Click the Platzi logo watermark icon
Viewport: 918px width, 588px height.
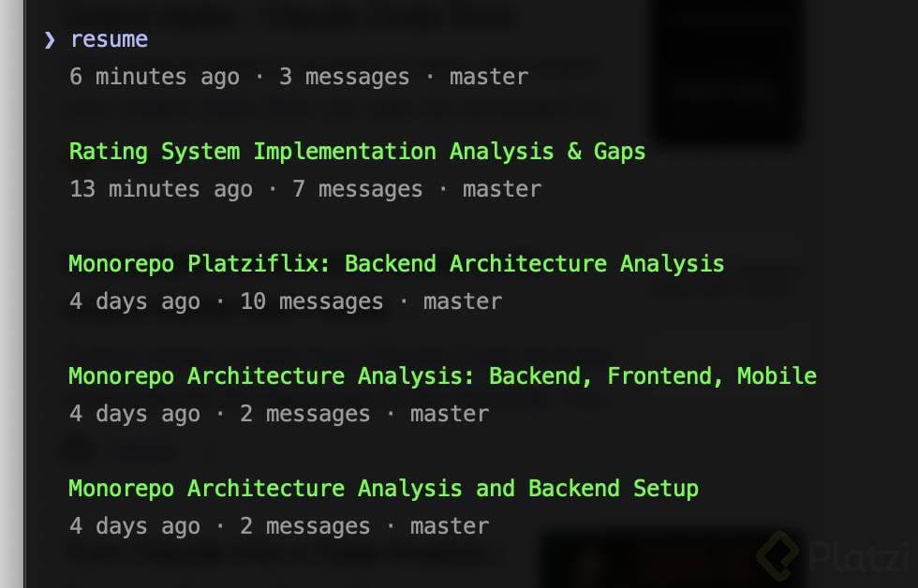point(777,557)
